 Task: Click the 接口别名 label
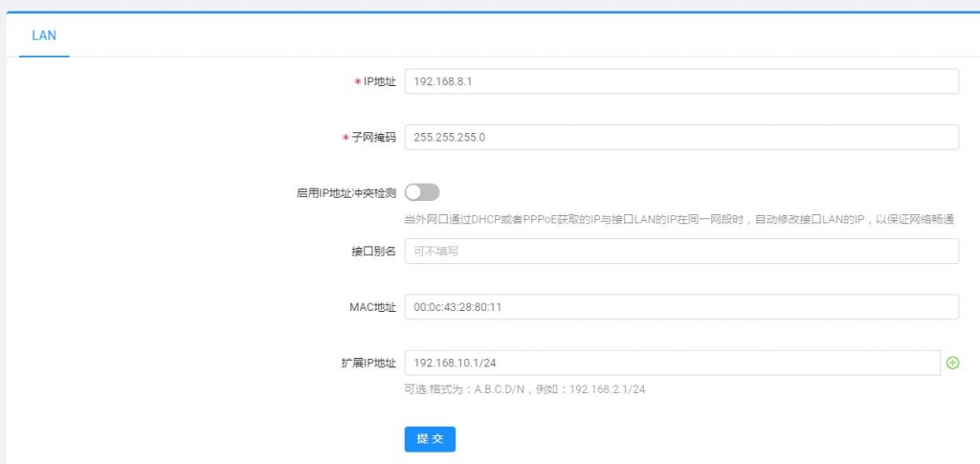coord(373,252)
